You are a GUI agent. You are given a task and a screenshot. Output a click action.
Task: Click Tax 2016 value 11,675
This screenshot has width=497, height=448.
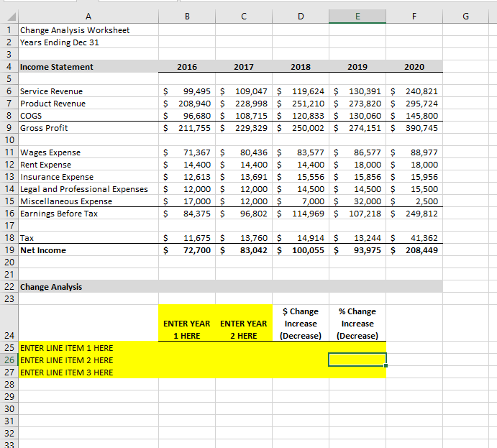pyautogui.click(x=187, y=238)
